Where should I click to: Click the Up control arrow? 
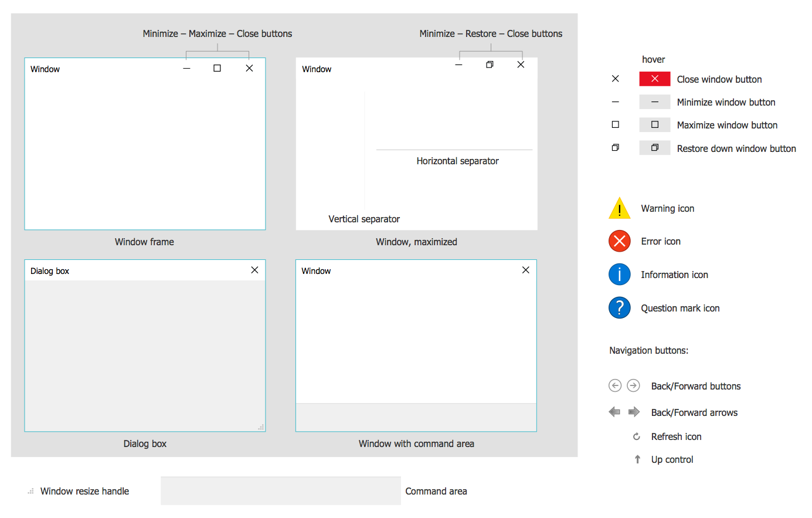[637, 459]
